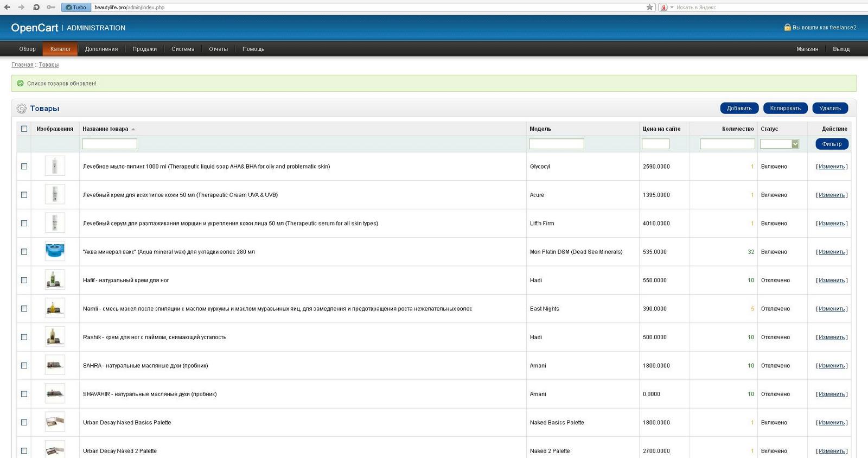Open thumbnail of Лечебный крем product

click(x=55, y=194)
